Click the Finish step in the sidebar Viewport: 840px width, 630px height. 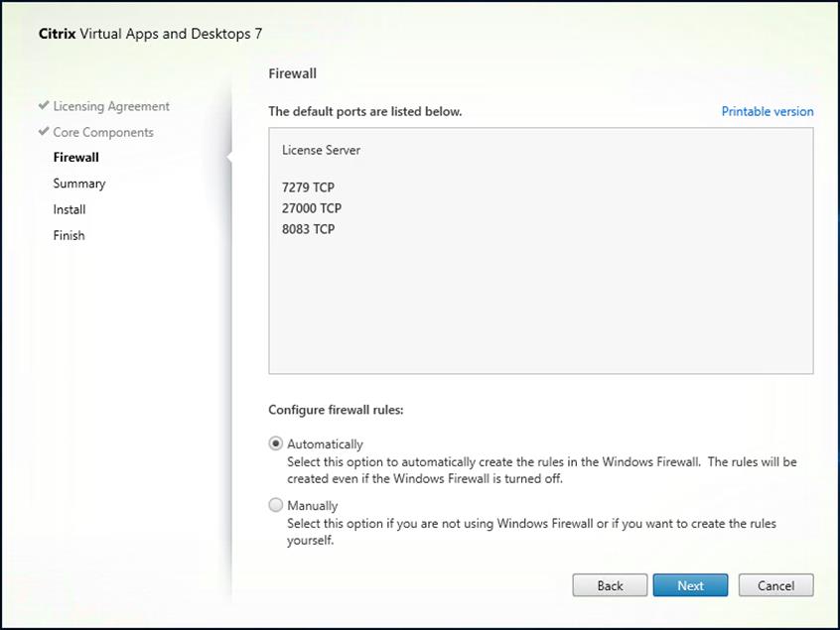[x=69, y=235]
